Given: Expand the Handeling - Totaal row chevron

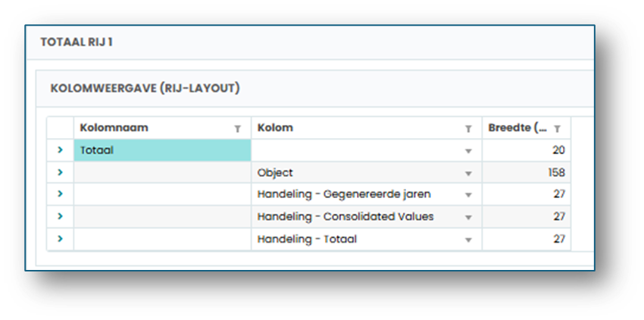Looking at the screenshot, I should [x=61, y=239].
